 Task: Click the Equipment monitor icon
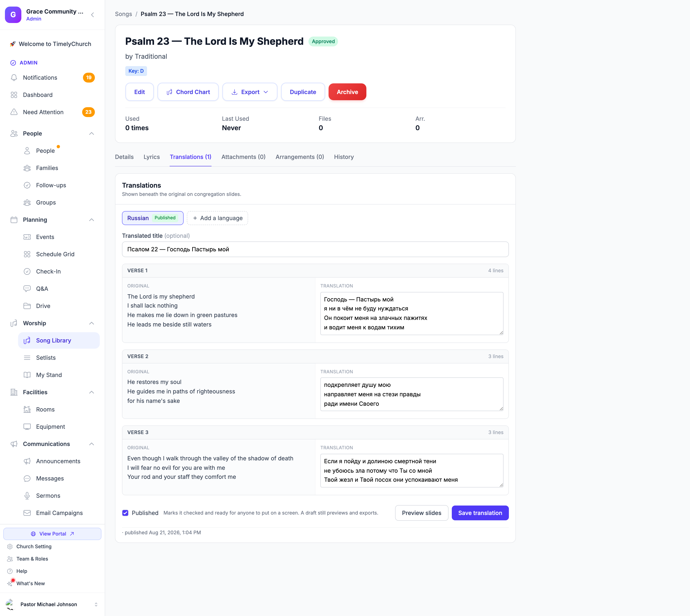coord(27,427)
